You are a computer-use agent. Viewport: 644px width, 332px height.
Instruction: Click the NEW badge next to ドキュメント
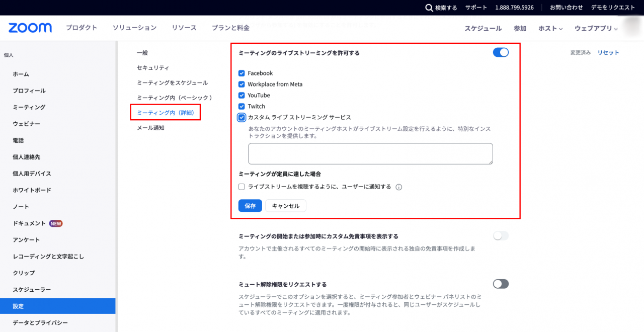click(x=56, y=223)
